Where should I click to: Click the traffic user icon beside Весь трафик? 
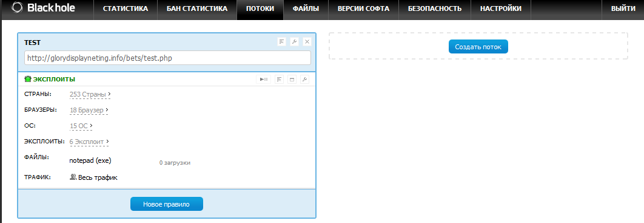click(x=73, y=177)
